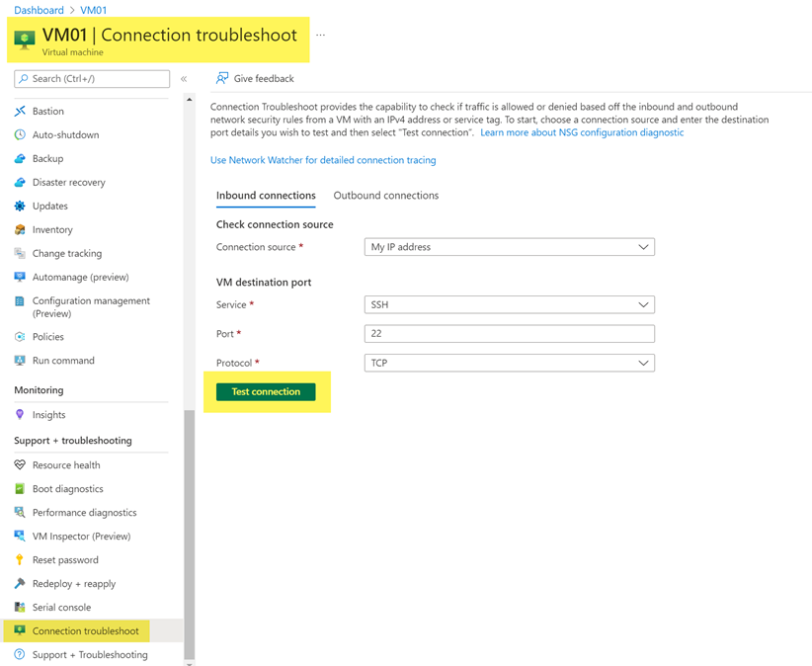Click the Connection troubleshoot monitor icon
The image size is (812, 666).
[20, 630]
